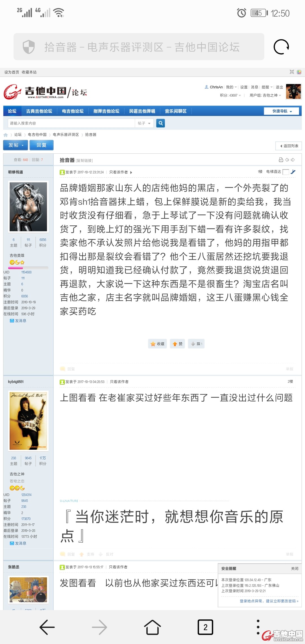Close the 安全提醒 security popup

pos(295,569)
